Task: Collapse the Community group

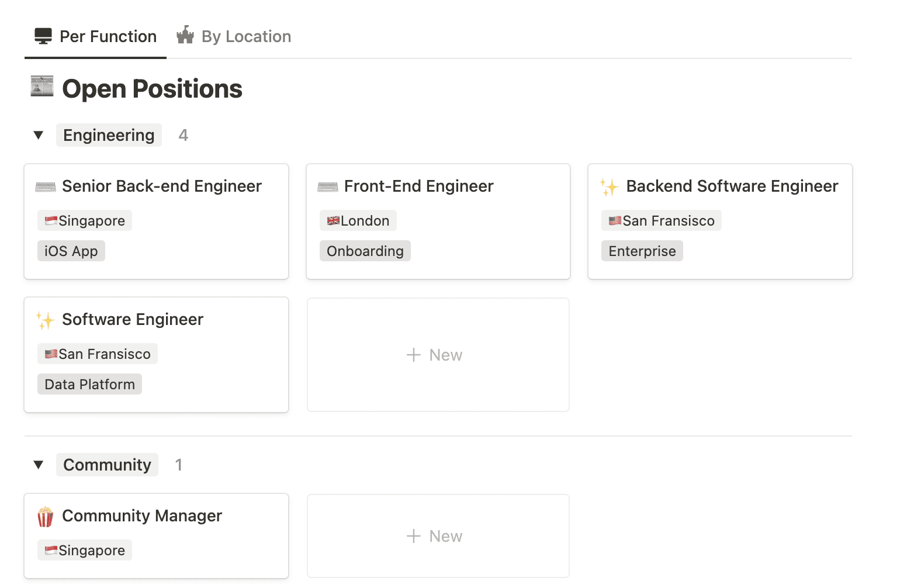Action: pos(39,465)
